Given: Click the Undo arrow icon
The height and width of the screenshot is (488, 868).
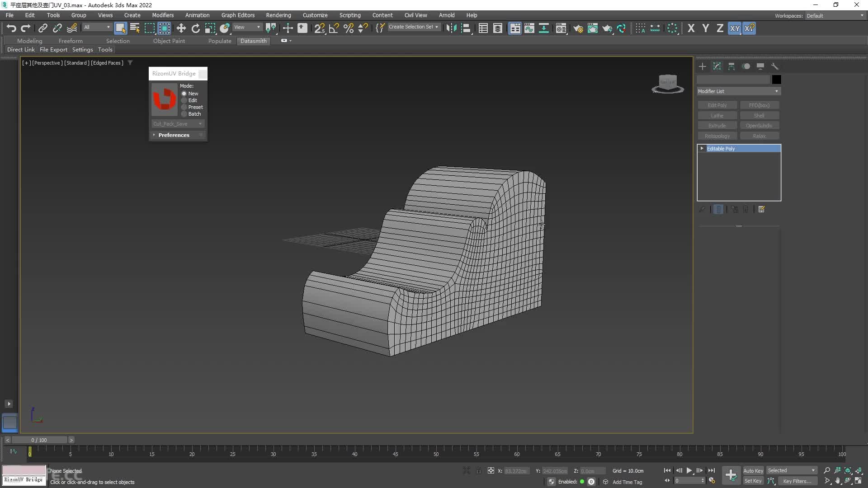Looking at the screenshot, I should click(x=11, y=28).
